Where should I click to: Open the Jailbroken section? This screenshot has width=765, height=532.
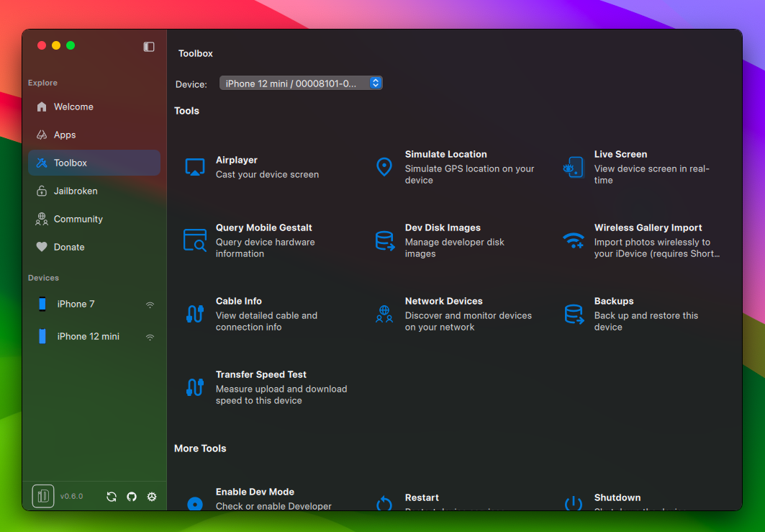click(x=94, y=191)
